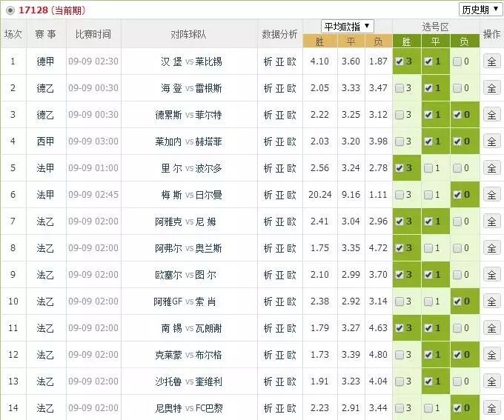Check the 胜 (3) box for match 2 海登
The width and height of the screenshot is (504, 420).
coord(399,88)
